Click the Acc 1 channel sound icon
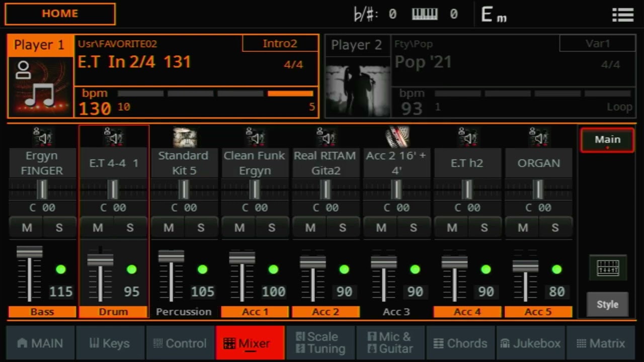 (255, 137)
